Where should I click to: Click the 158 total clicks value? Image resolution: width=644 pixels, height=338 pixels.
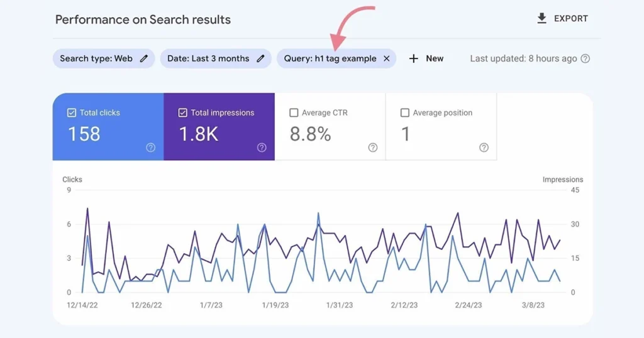click(84, 134)
